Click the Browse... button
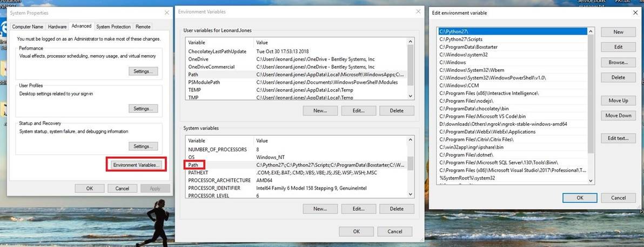644x247 pixels. pyautogui.click(x=618, y=63)
